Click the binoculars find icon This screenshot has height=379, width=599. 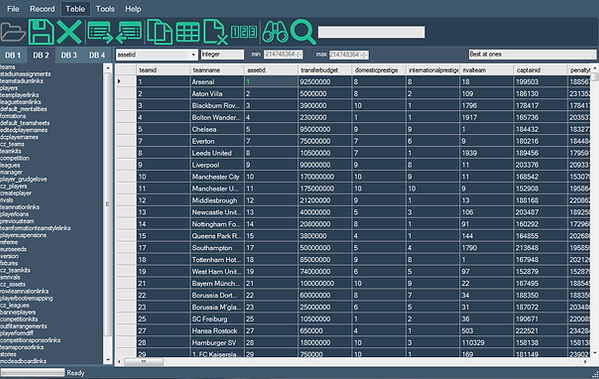coord(275,32)
